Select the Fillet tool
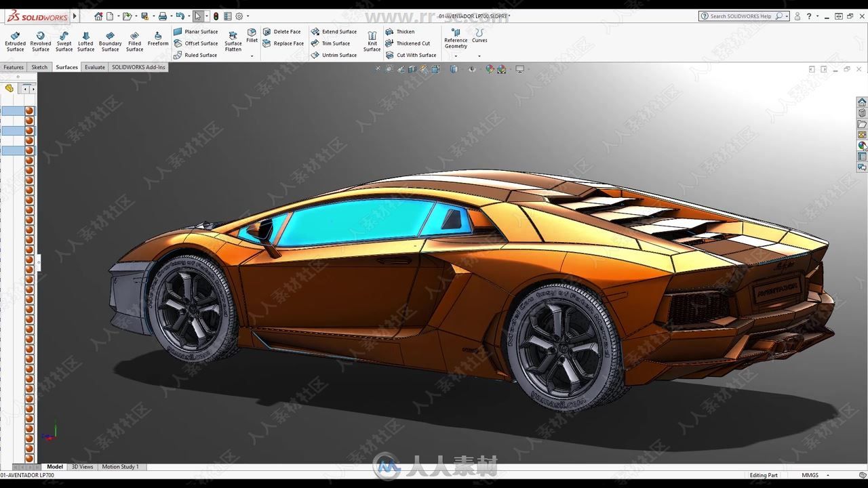868x488 pixels. 252,36
